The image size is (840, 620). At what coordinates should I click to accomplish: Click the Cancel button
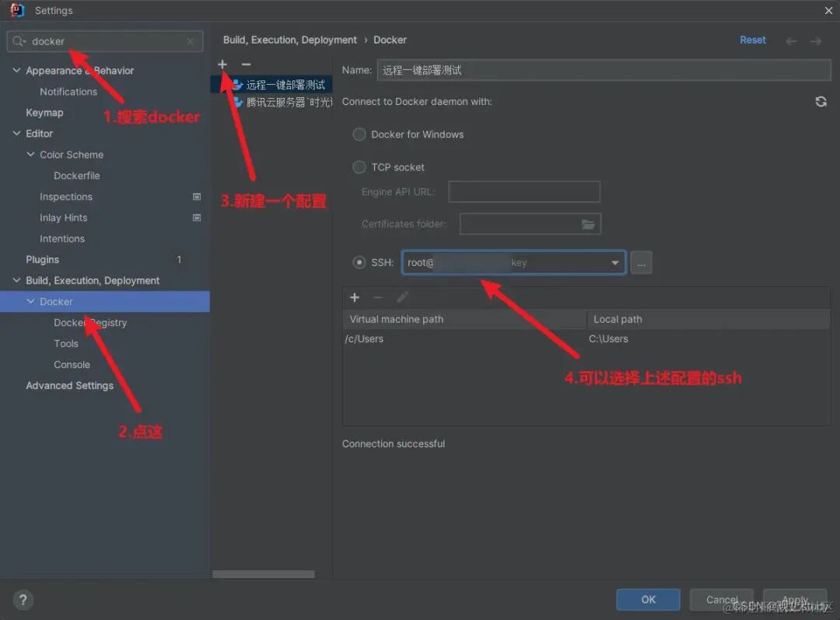pos(722,600)
